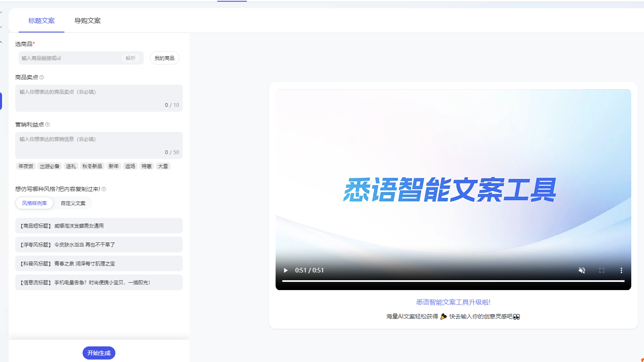Click 开始生成 button
The image size is (644, 362).
click(99, 353)
